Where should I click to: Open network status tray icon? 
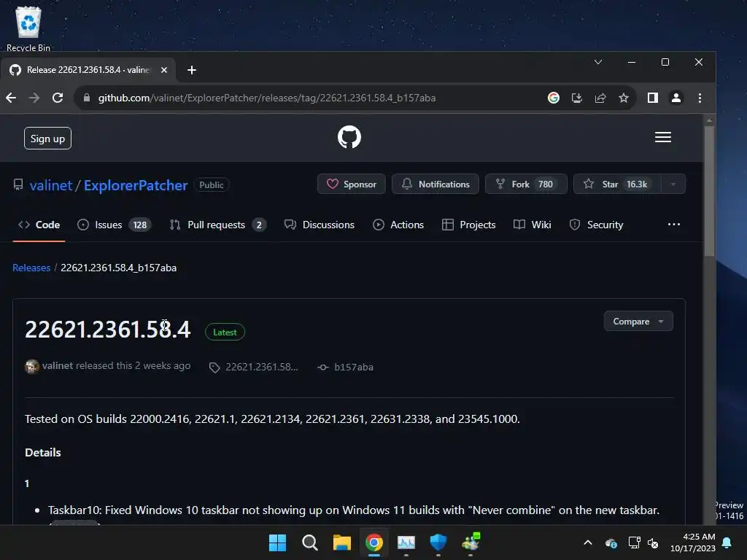[634, 542]
